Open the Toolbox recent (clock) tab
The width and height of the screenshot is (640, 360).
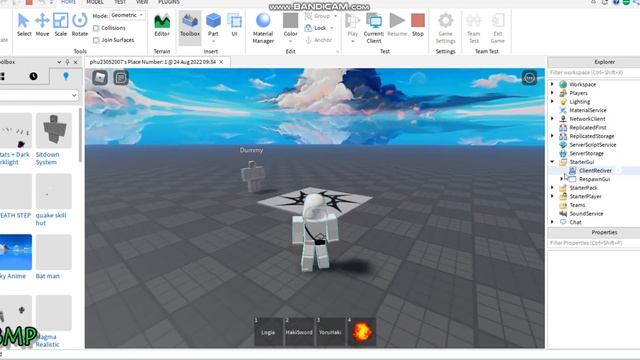[x=33, y=76]
